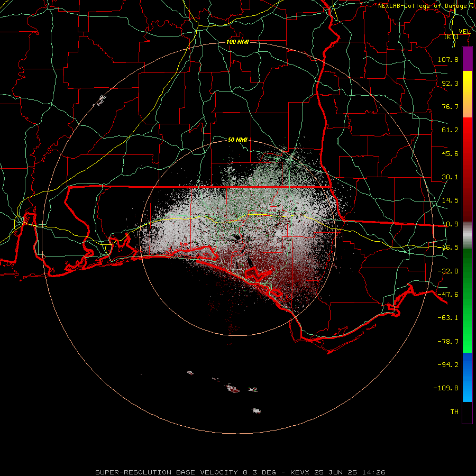Click the 92.3 velocity scale value
This screenshot has height=476, width=476.
point(450,83)
